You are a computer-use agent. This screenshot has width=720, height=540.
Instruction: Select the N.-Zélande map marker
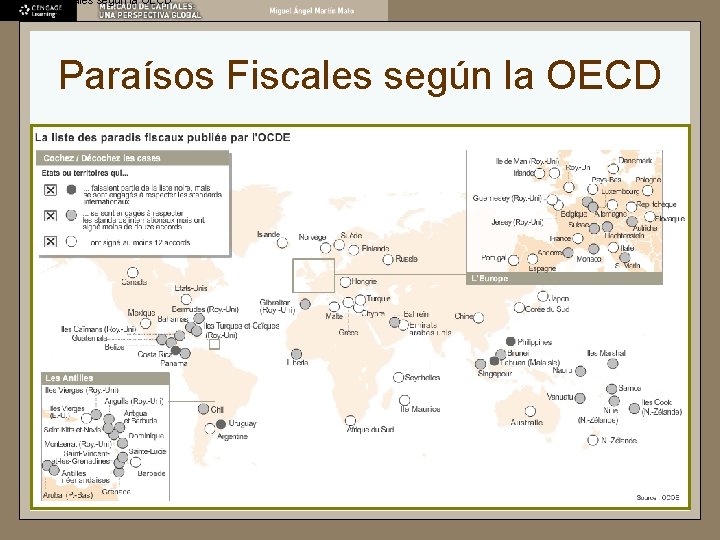pos(593,440)
